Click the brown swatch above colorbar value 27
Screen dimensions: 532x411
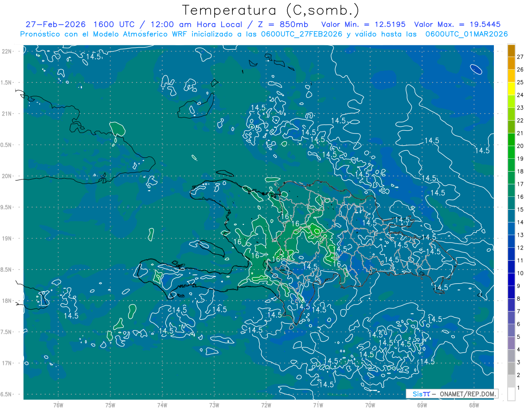[511, 51]
